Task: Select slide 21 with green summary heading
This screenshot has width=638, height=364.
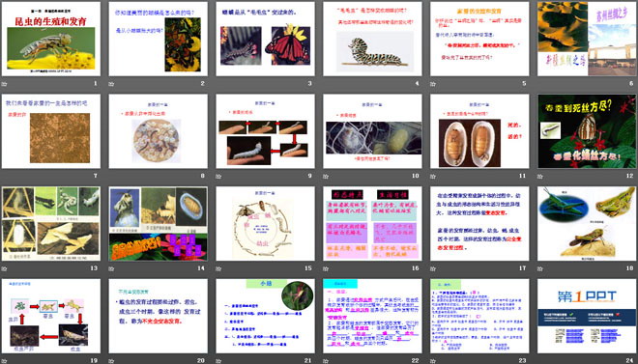Action: click(x=265, y=316)
